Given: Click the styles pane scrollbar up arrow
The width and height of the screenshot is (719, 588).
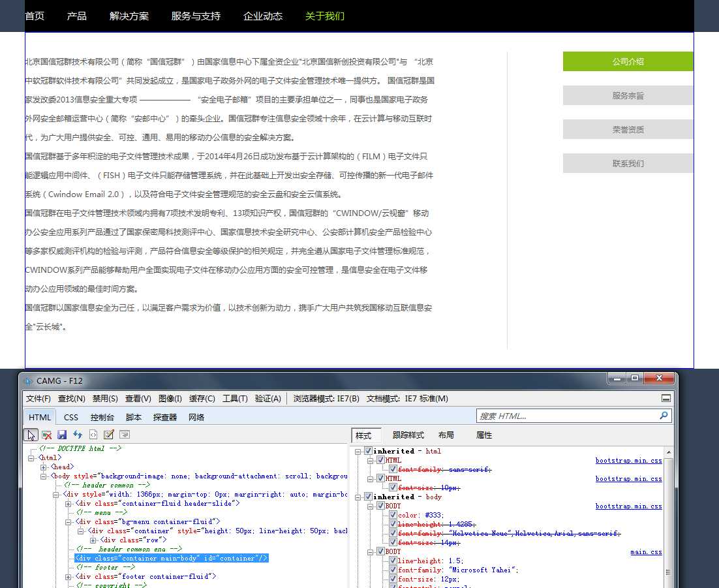Looking at the screenshot, I should click(669, 452).
